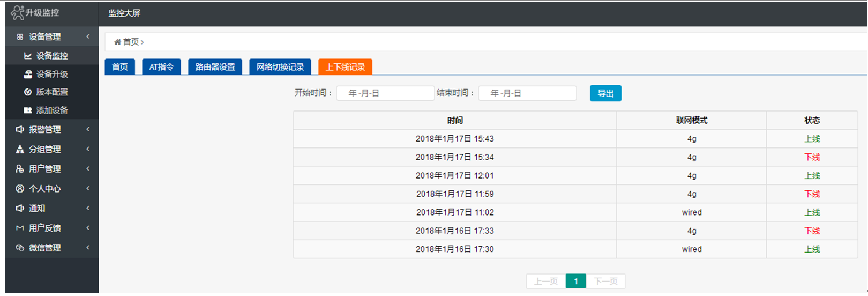Open 监控大屏 in the top bar
Screen dimensions: 868x296
(x=124, y=13)
